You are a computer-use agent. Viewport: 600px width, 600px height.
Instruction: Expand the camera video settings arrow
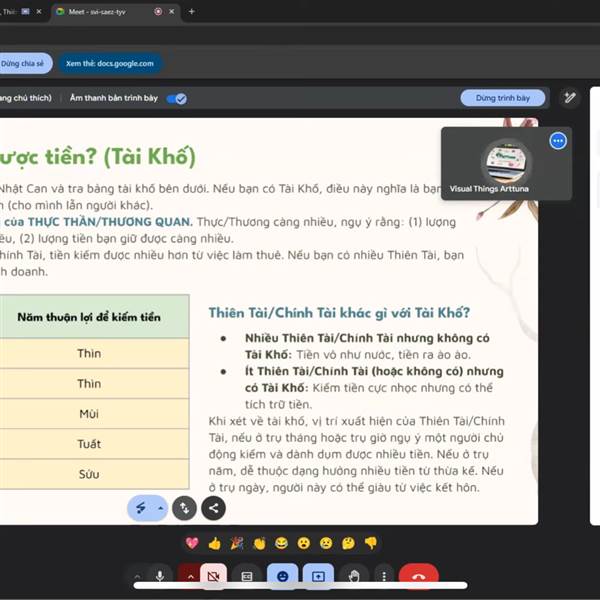pyautogui.click(x=190, y=576)
